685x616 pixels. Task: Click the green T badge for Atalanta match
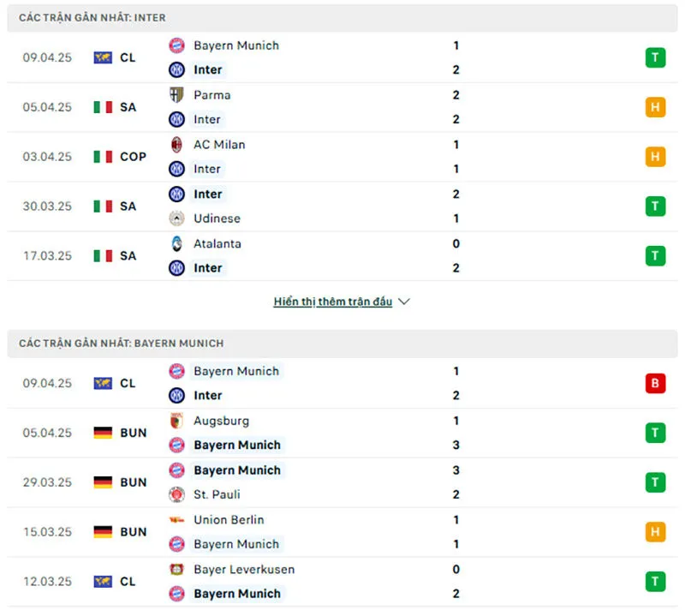tap(655, 255)
